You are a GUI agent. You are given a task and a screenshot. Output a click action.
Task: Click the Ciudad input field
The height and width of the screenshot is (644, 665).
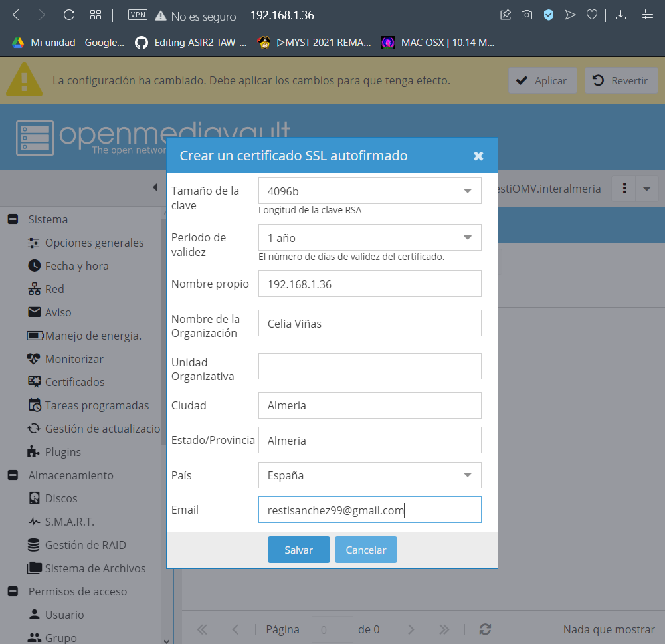tap(369, 405)
